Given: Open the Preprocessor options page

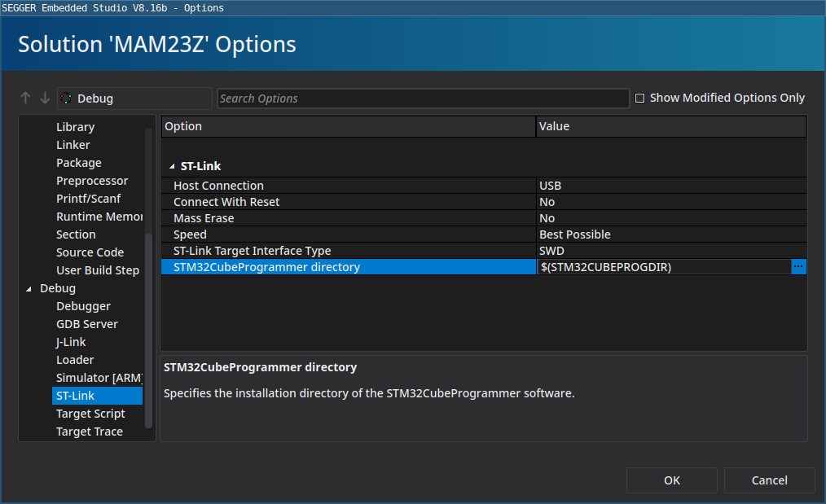Looking at the screenshot, I should coord(92,181).
